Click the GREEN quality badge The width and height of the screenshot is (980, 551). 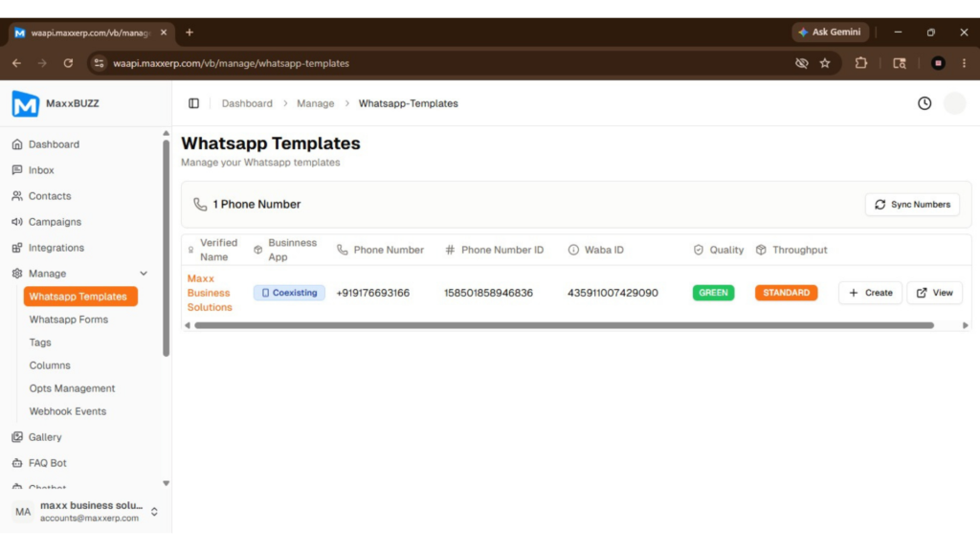click(x=713, y=293)
